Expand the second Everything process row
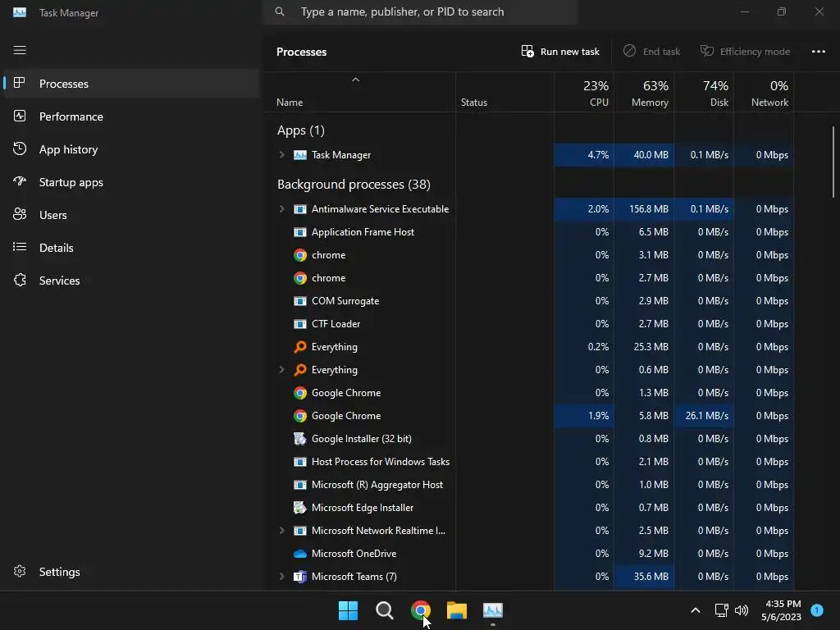This screenshot has height=630, width=840. click(x=282, y=370)
